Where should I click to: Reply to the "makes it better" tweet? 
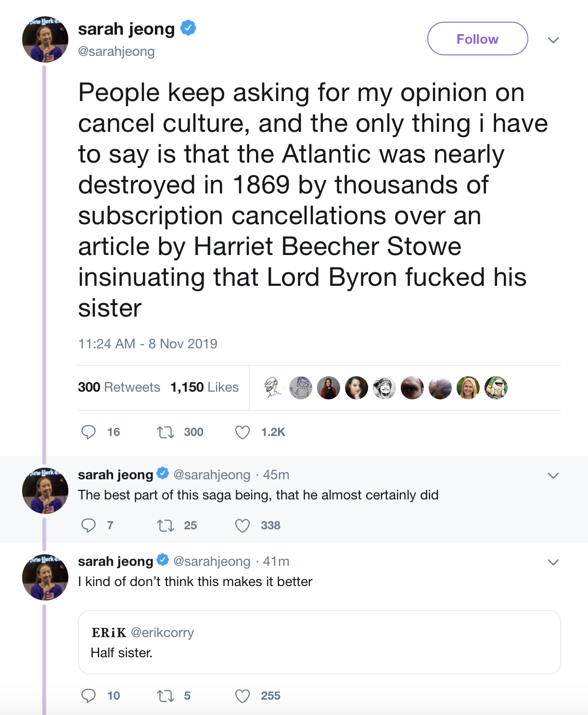click(89, 696)
